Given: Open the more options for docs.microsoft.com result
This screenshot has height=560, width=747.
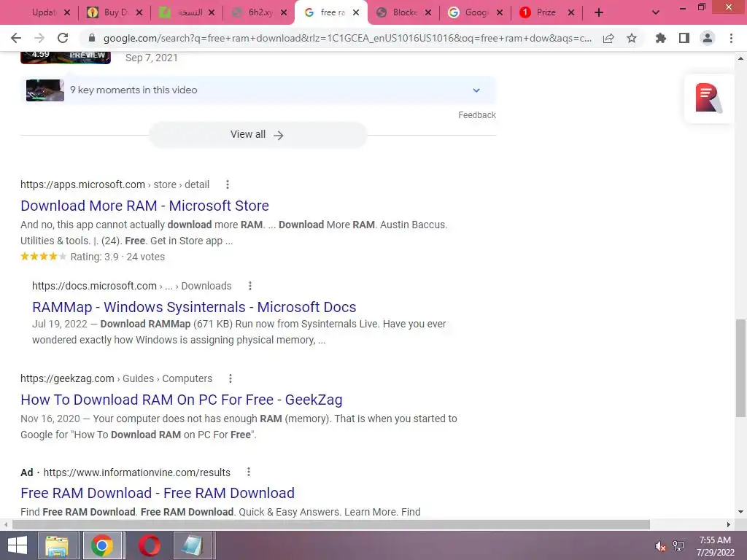Looking at the screenshot, I should click(249, 286).
